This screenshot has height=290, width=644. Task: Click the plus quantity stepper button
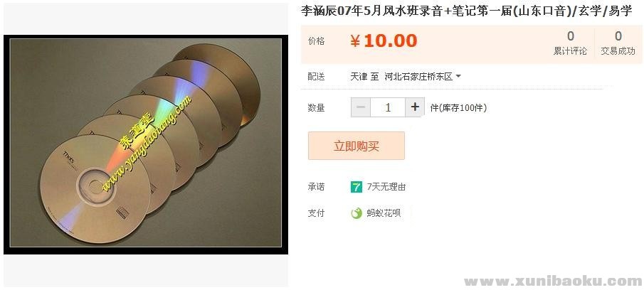[415, 107]
